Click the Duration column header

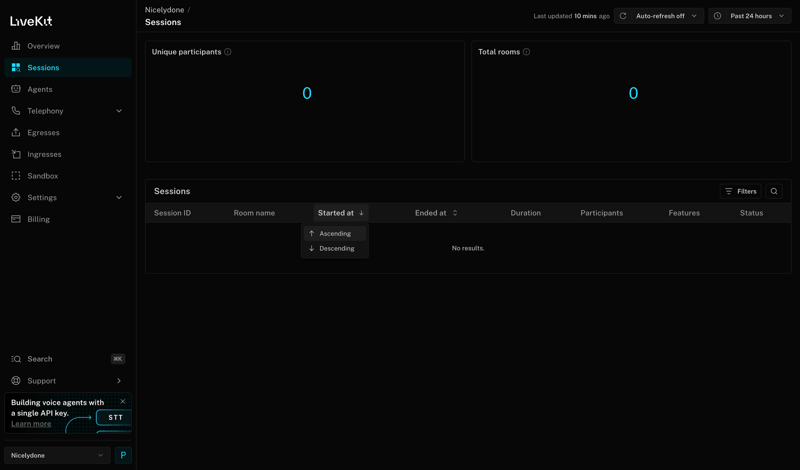526,213
